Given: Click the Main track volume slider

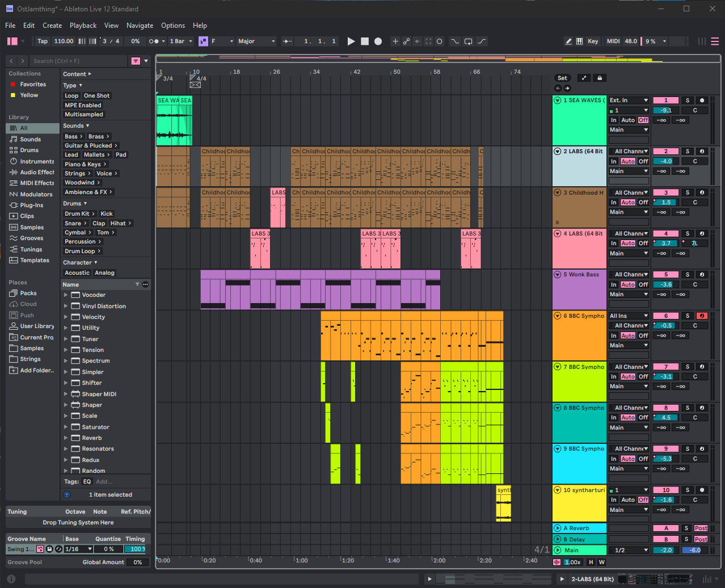Looking at the screenshot, I should click(x=665, y=550).
